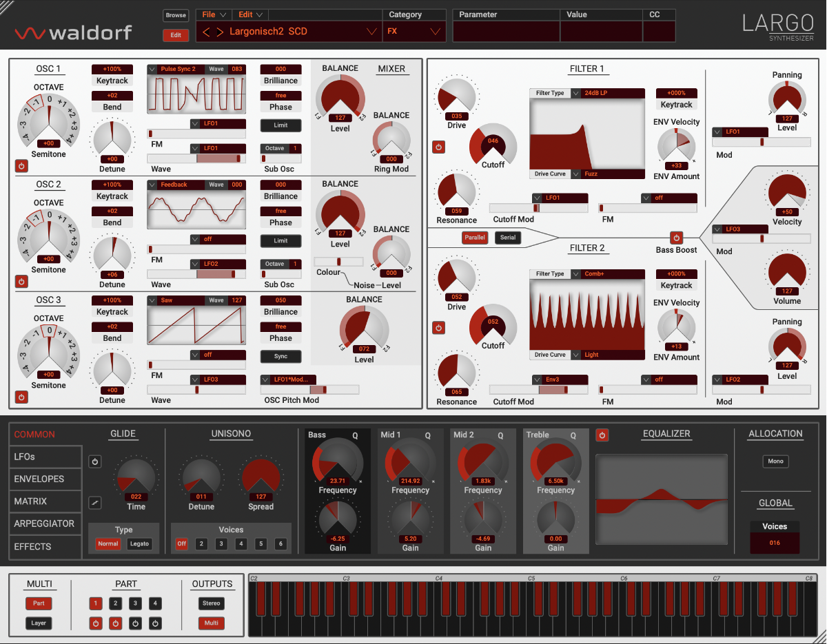827x644 pixels.
Task: Adjust the Colour slider in the Noise section
Action: pos(338,261)
